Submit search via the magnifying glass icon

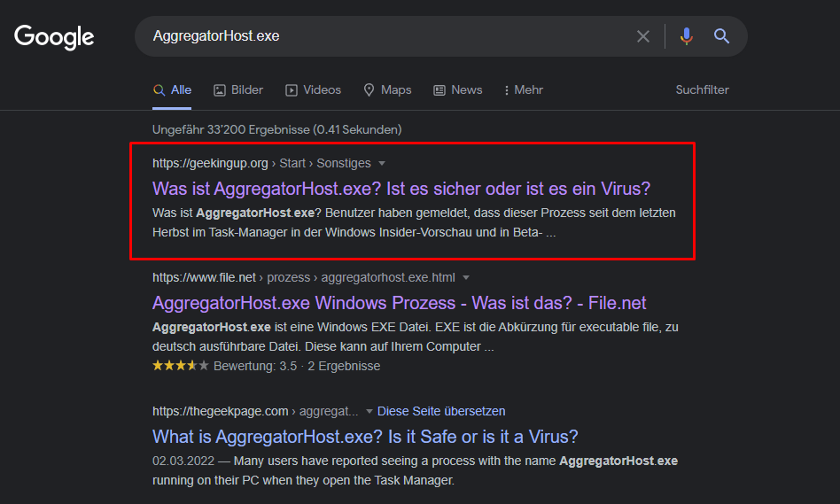point(721,36)
